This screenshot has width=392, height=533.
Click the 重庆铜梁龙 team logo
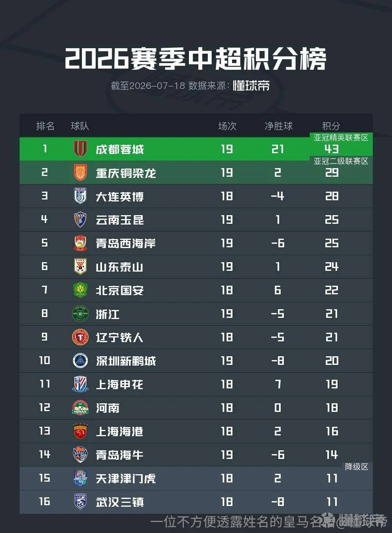pos(80,172)
